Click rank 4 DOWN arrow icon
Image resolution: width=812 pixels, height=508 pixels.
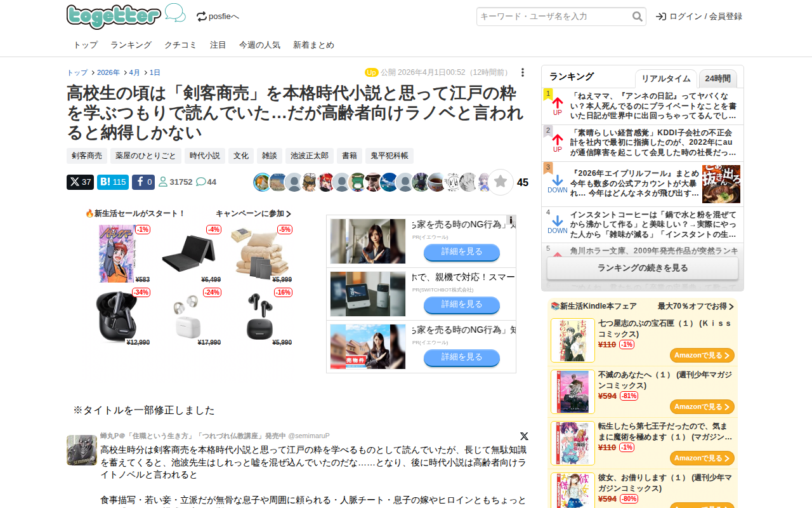[558, 220]
